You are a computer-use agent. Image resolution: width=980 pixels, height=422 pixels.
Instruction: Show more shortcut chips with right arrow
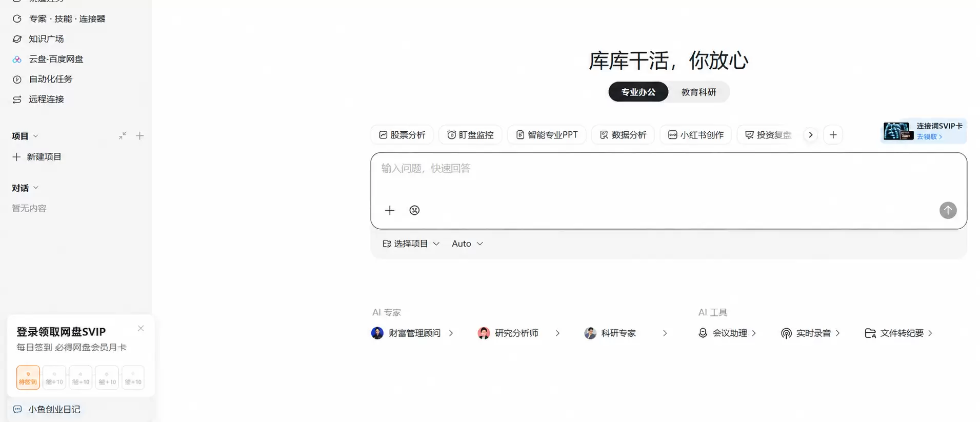click(x=810, y=135)
